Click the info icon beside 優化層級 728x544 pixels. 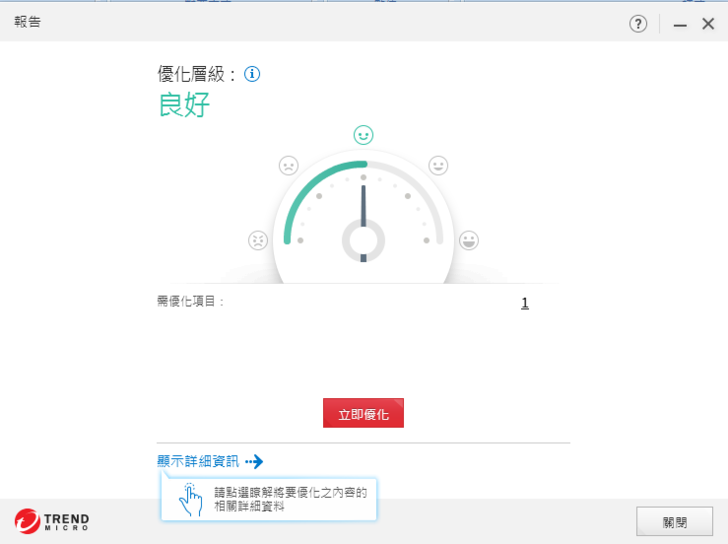point(252,74)
